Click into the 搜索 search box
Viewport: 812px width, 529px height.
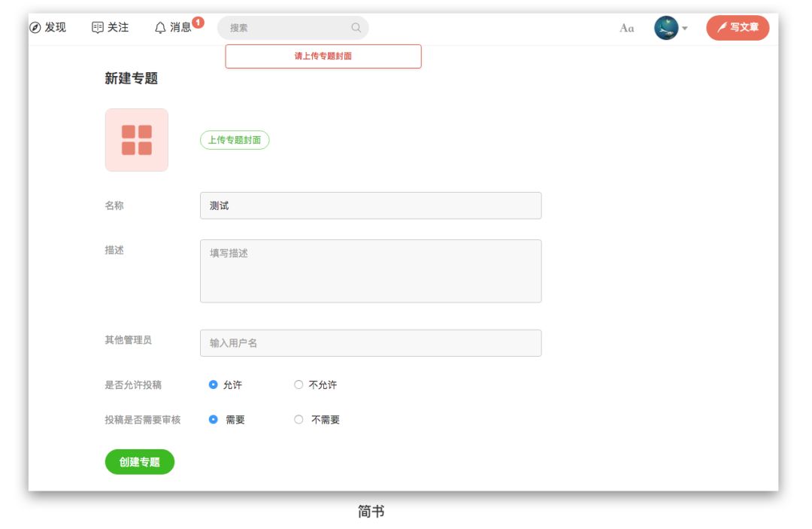pos(292,27)
